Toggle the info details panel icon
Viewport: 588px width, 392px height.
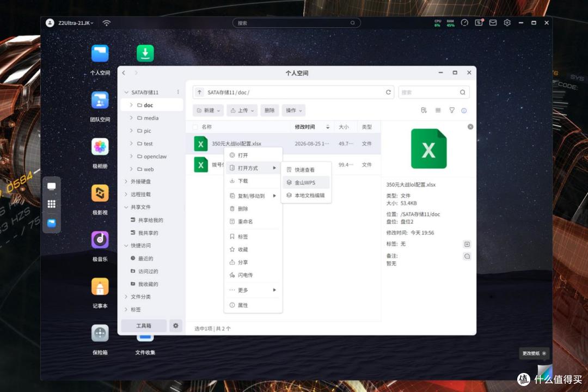click(x=464, y=111)
